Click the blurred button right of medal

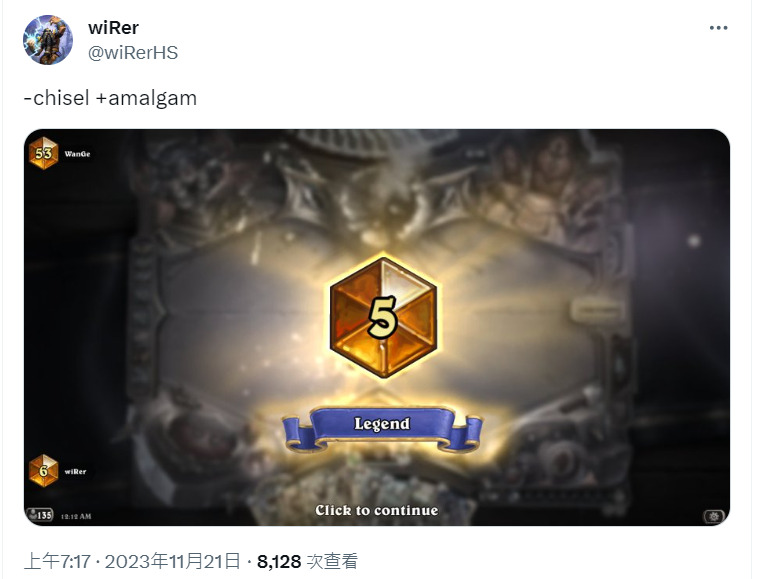coord(596,310)
